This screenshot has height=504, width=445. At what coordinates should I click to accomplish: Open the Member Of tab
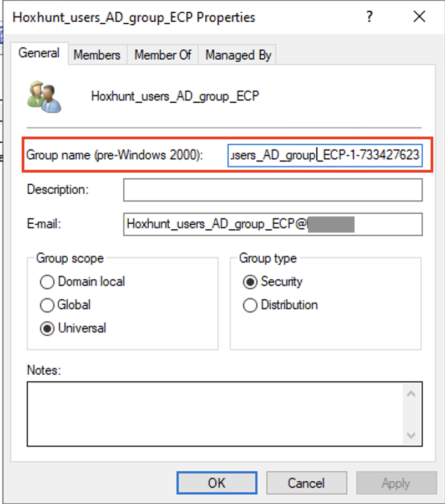click(163, 55)
